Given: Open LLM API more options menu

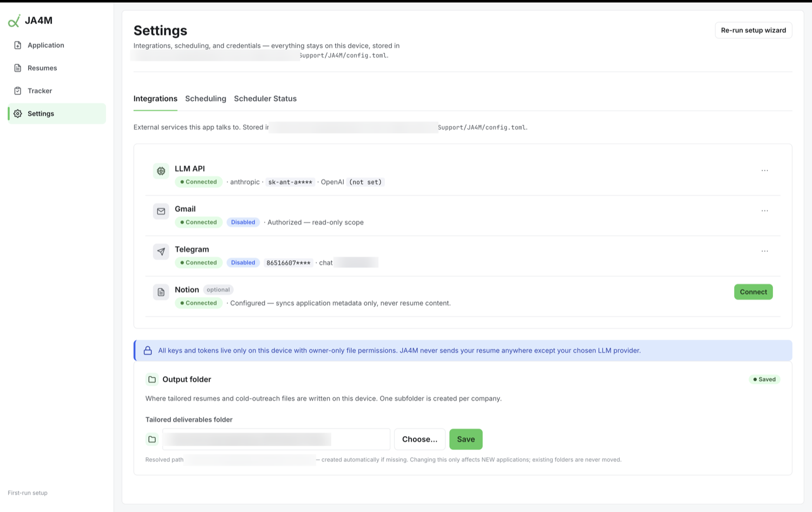Looking at the screenshot, I should point(764,170).
